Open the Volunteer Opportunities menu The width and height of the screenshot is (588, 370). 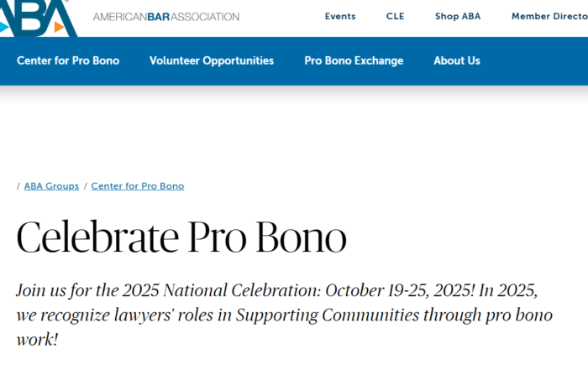pyautogui.click(x=212, y=60)
